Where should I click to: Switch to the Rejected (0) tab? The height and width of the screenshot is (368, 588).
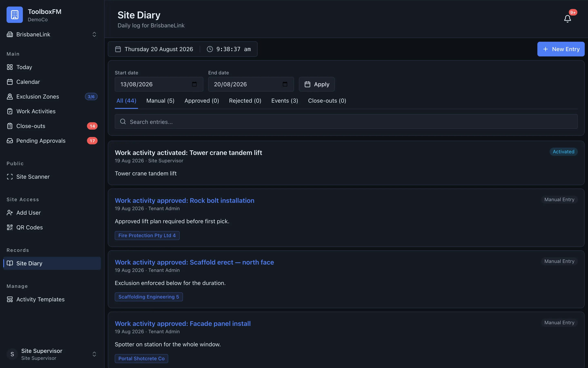pyautogui.click(x=245, y=101)
